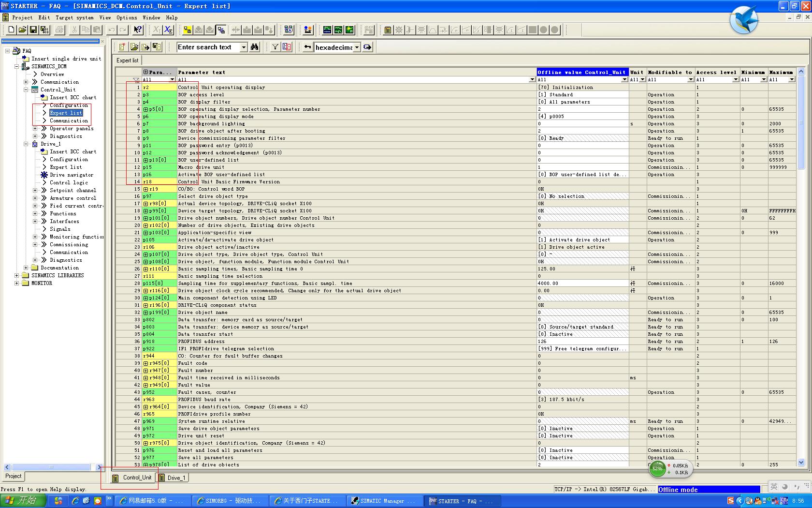Click the red-blue column comparison icon beside filter
Viewport: 812px width, 508px height.
[287, 47]
